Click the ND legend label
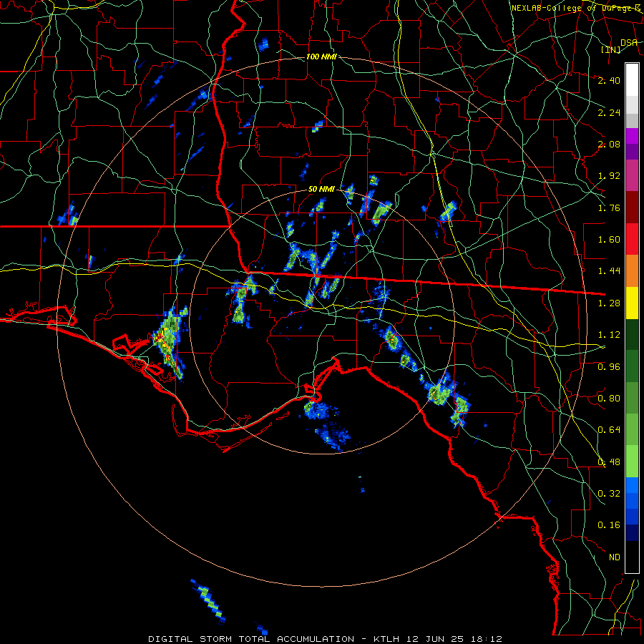The height and width of the screenshot is (644, 644). pos(615,557)
